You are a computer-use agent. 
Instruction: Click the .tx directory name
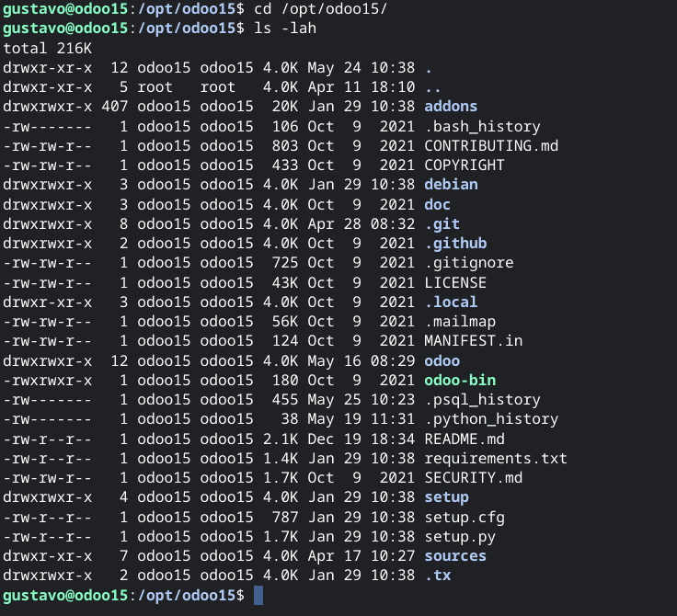point(438,575)
